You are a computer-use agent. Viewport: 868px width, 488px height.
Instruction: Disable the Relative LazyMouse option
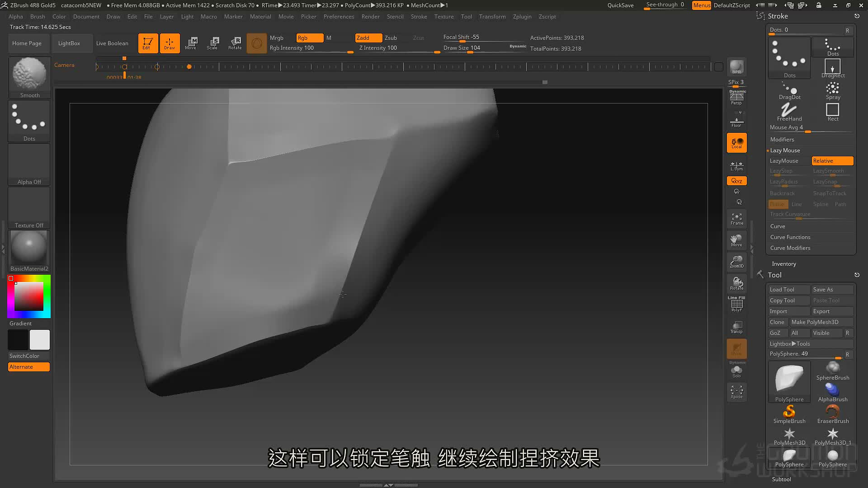(x=832, y=161)
